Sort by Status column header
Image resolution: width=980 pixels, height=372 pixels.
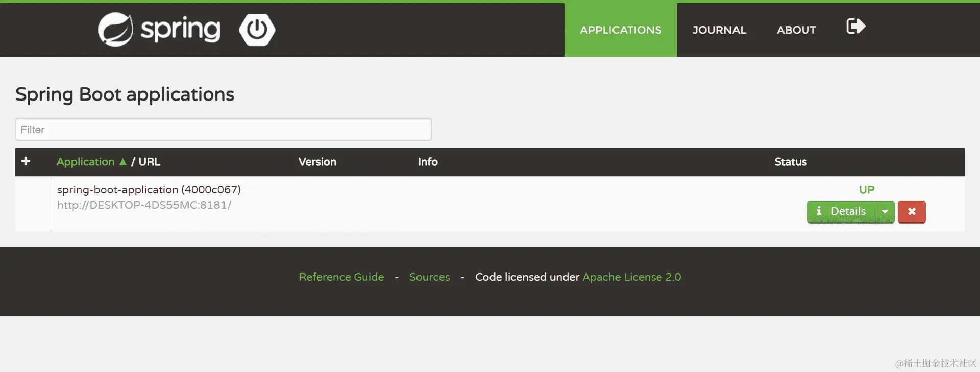[791, 162]
